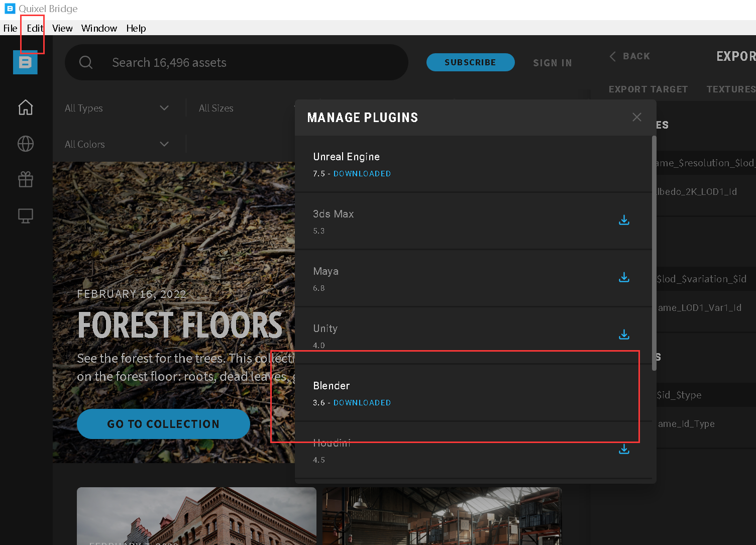
Task: Go back using the Back button
Action: 630,56
